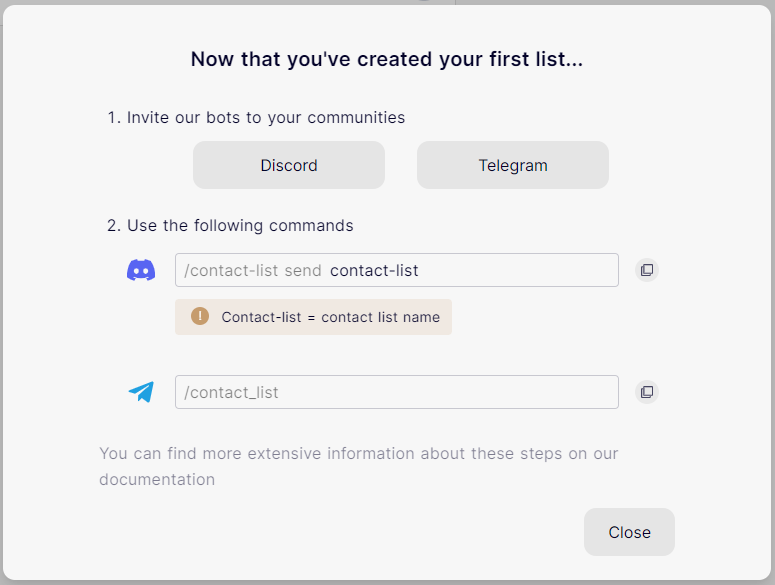Click 'Contact-list = contact list name' hint text
The width and height of the screenshot is (775, 585).
(x=330, y=317)
